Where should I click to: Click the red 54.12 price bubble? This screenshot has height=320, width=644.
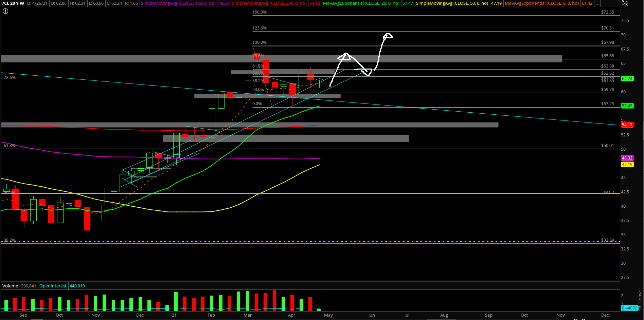click(x=627, y=125)
